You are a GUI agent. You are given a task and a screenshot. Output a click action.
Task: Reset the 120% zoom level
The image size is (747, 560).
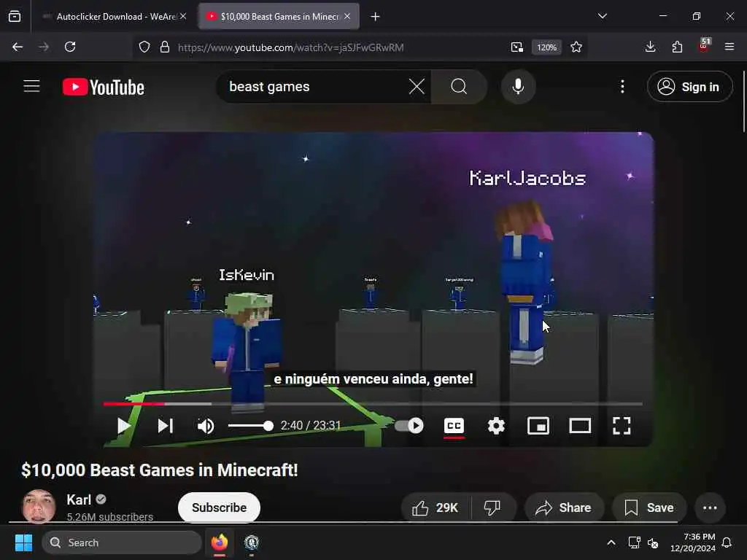(x=546, y=47)
